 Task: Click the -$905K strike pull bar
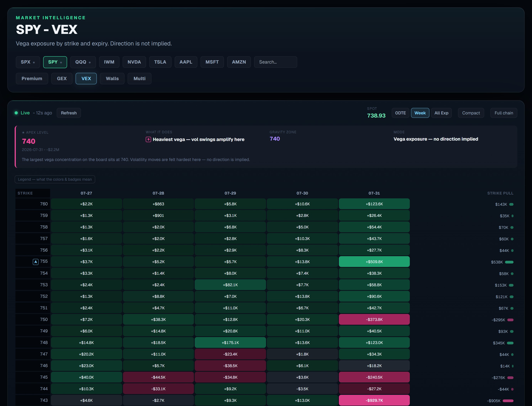click(x=508, y=401)
